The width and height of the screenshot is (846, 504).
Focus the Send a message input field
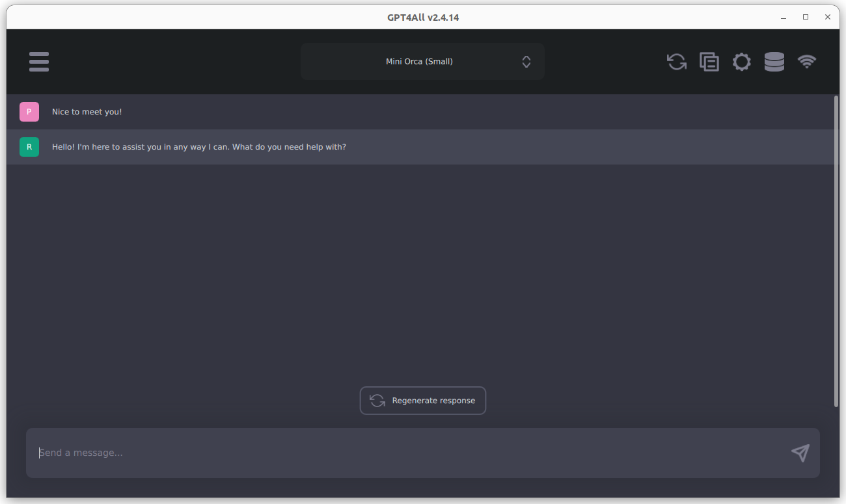(x=403, y=453)
